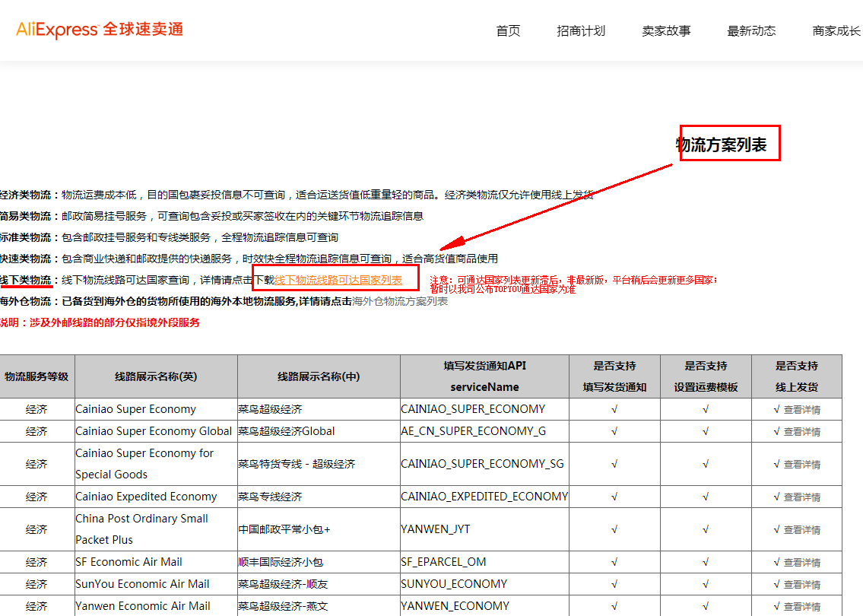Open the 首页 nav item
Screen dimensions: 863x616
(508, 31)
